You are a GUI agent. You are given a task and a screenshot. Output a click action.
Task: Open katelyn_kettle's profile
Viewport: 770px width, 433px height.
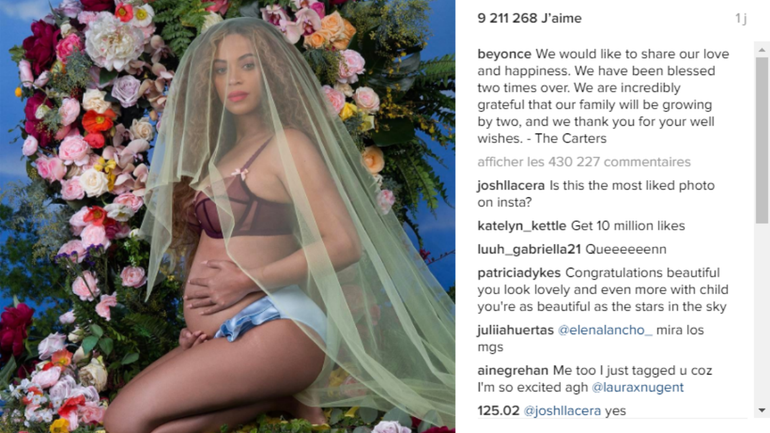coord(522,226)
